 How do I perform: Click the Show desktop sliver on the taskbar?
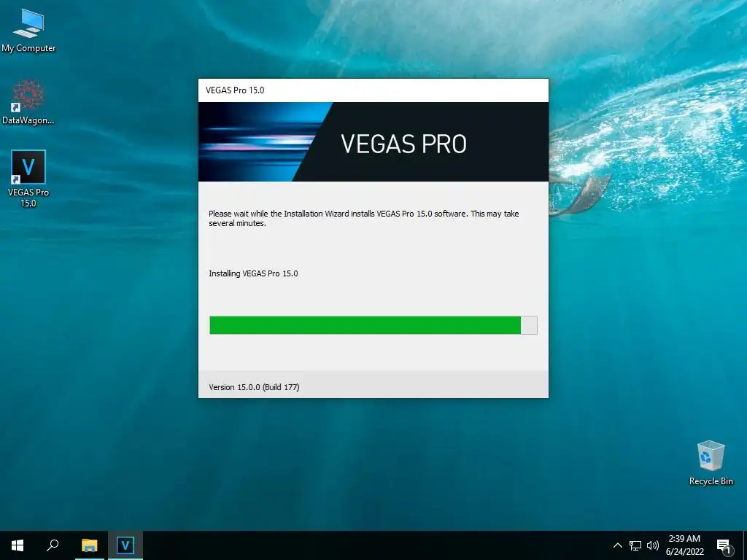pyautogui.click(x=745, y=545)
